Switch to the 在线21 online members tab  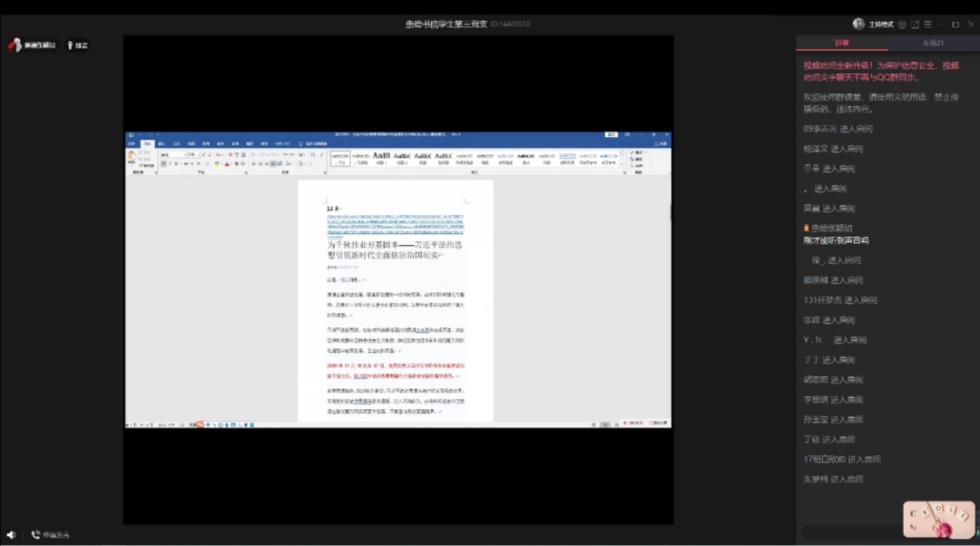click(x=934, y=44)
